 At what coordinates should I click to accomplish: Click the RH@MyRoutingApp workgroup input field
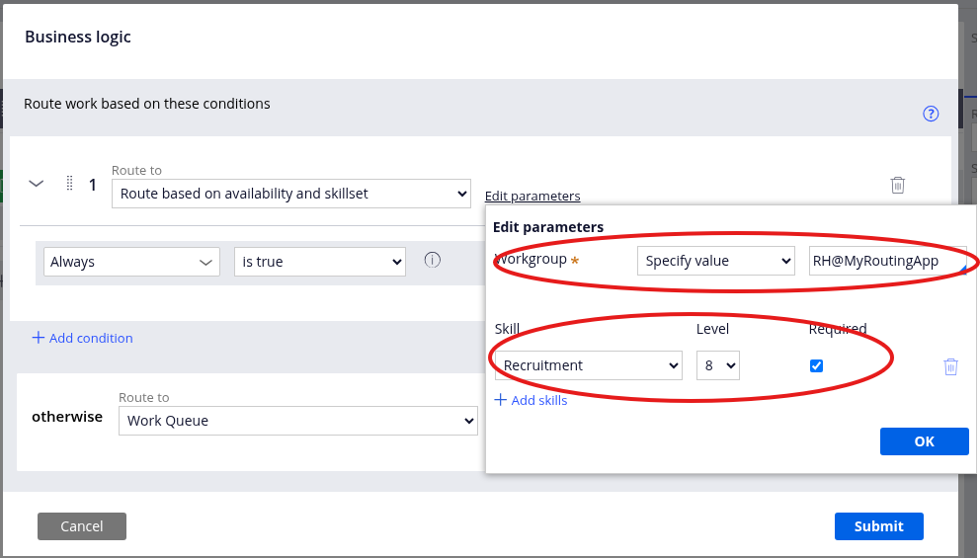(885, 261)
